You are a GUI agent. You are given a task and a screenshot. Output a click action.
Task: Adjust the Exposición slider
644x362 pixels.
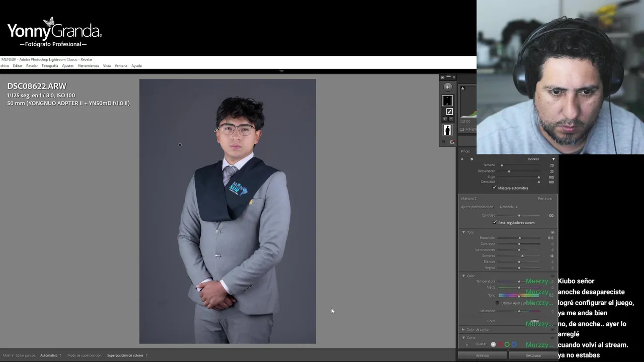click(519, 238)
